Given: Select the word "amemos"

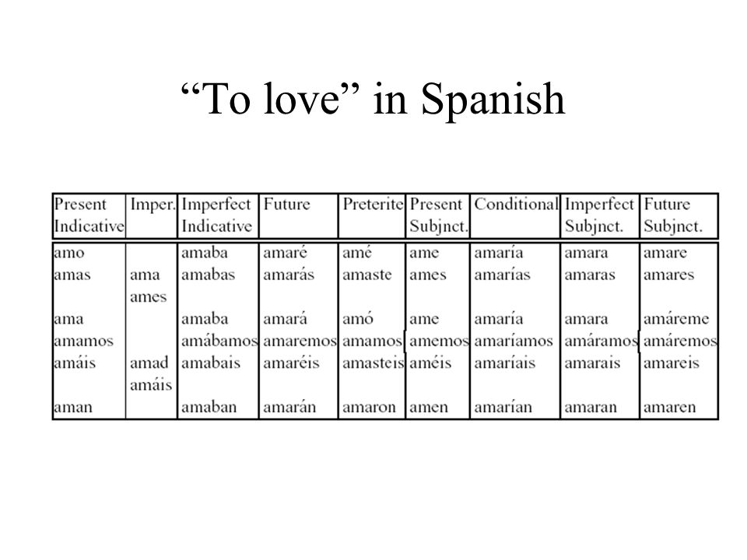Looking at the screenshot, I should (439, 341).
